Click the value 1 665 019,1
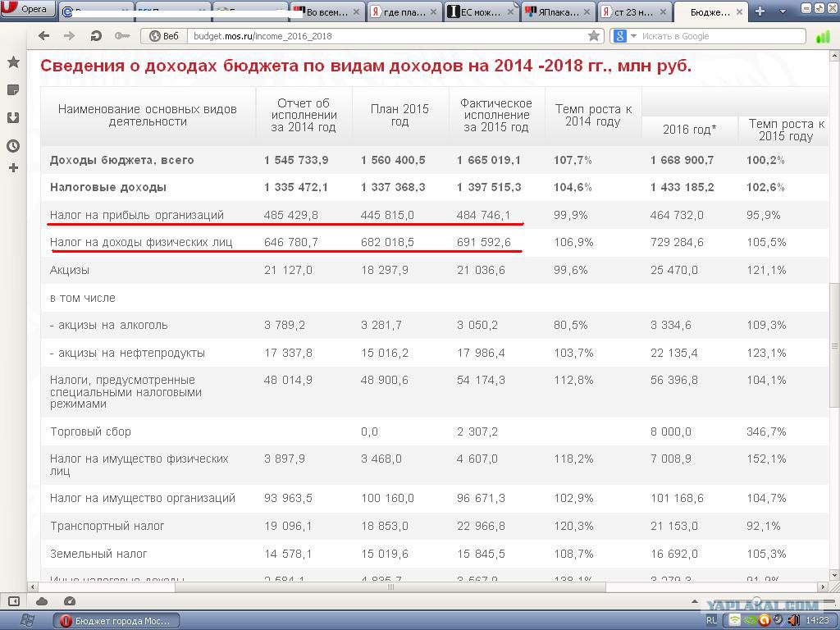Screen dimensions: 840x630 pyautogui.click(x=489, y=160)
